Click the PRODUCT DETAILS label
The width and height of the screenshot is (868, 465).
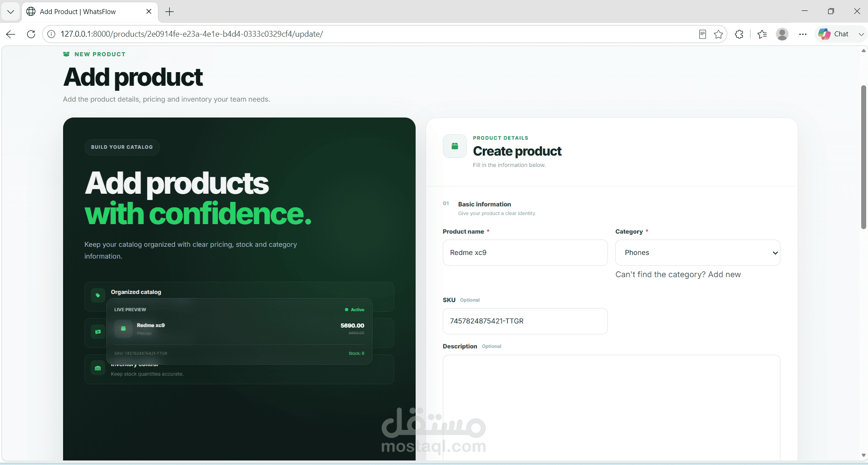point(500,138)
